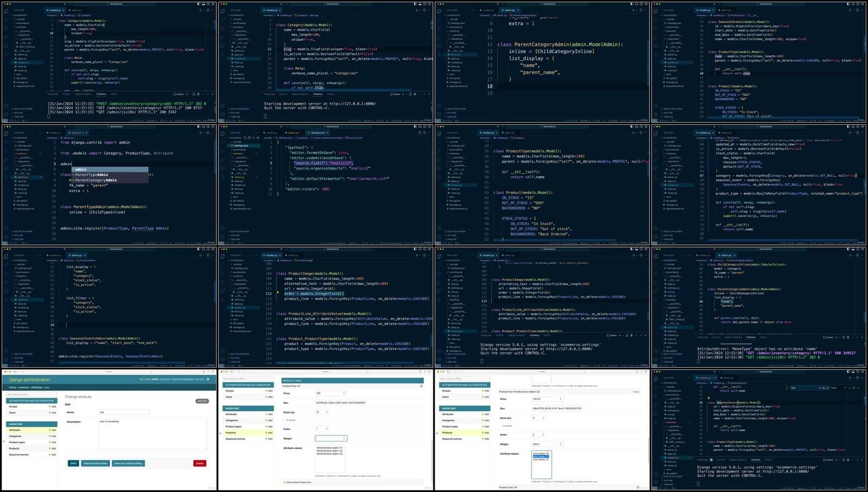
Task: Enable Use Regular Expression in the find widget
Action: 827,388
